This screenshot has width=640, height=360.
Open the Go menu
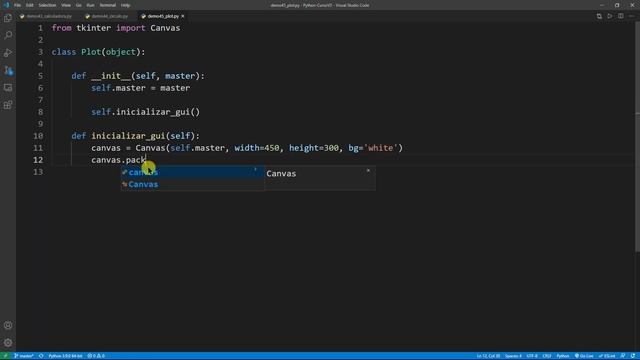click(78, 5)
